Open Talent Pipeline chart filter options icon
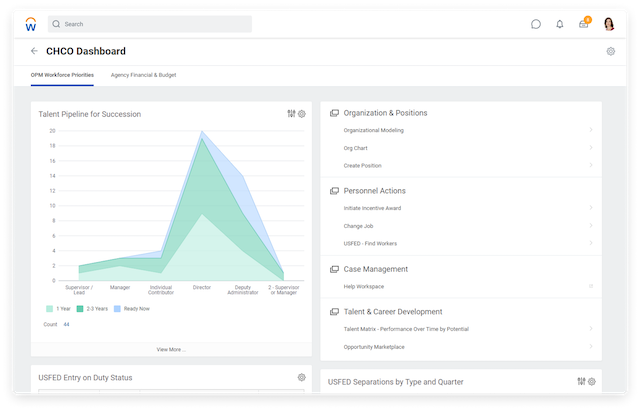 point(291,114)
